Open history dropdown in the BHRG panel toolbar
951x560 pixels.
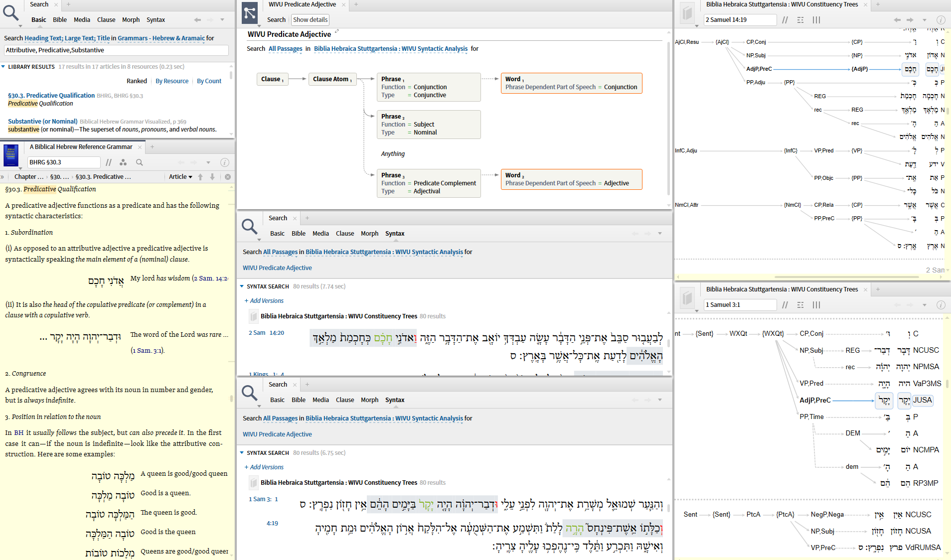point(208,162)
